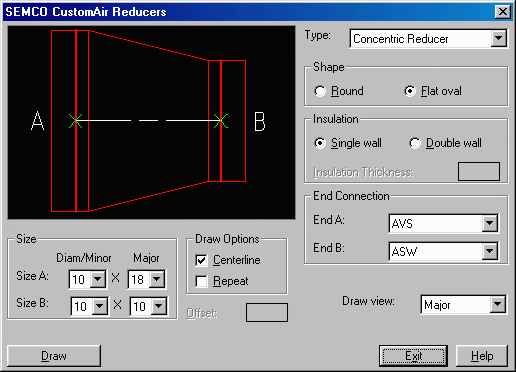Open the End B connection dropdown

click(x=489, y=251)
